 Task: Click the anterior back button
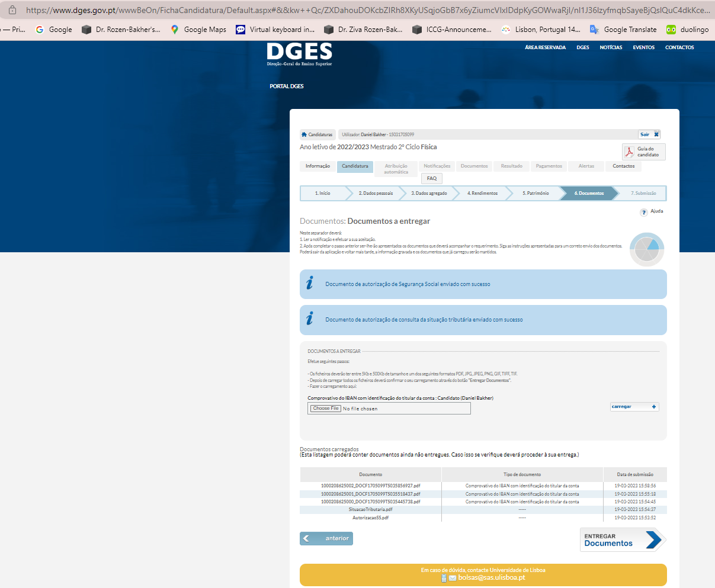pos(326,538)
